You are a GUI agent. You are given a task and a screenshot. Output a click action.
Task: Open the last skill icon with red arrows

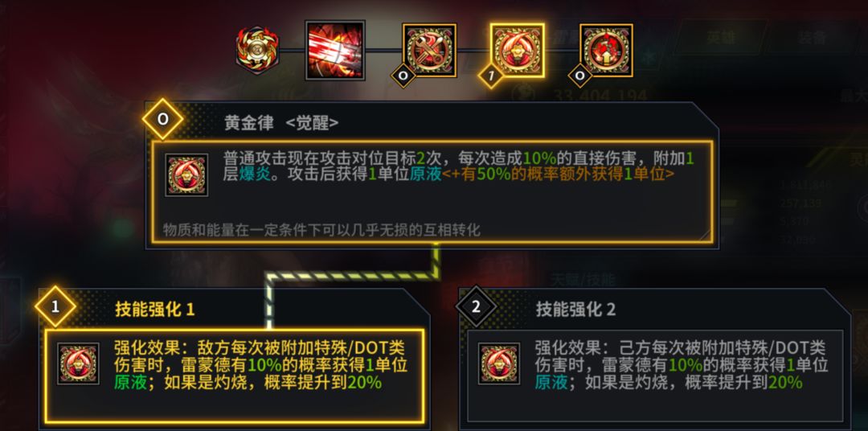pos(606,51)
